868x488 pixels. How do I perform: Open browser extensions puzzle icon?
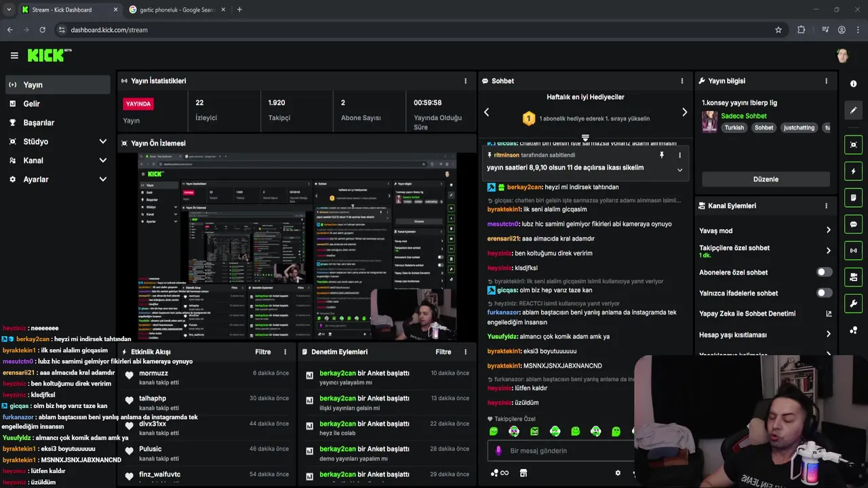click(801, 30)
